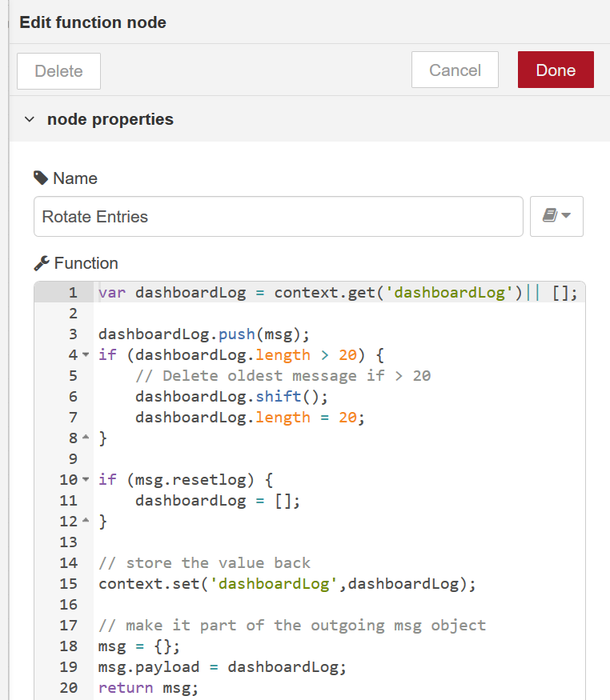Click fold end marker at line 12

point(86,521)
